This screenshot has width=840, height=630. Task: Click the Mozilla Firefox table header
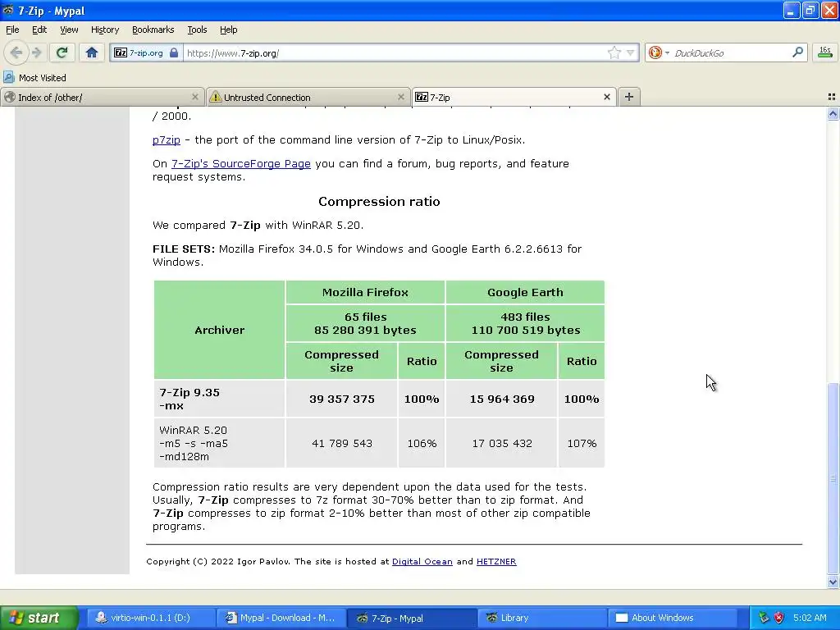365,293
